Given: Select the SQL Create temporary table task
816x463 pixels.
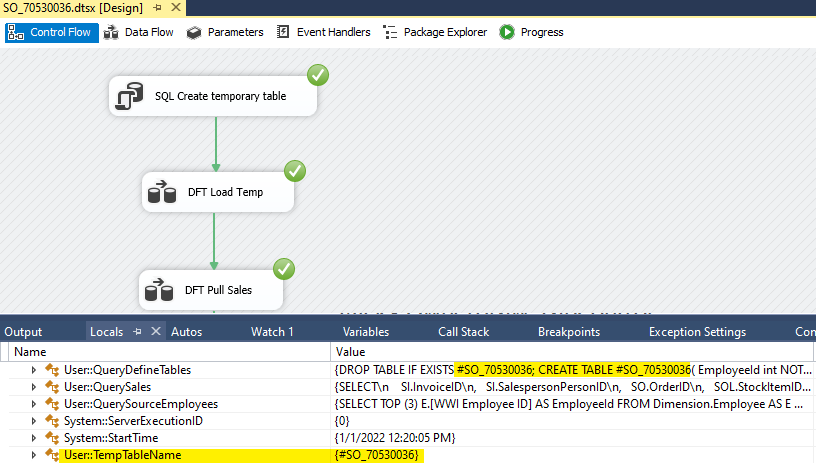Looking at the screenshot, I should click(213, 96).
